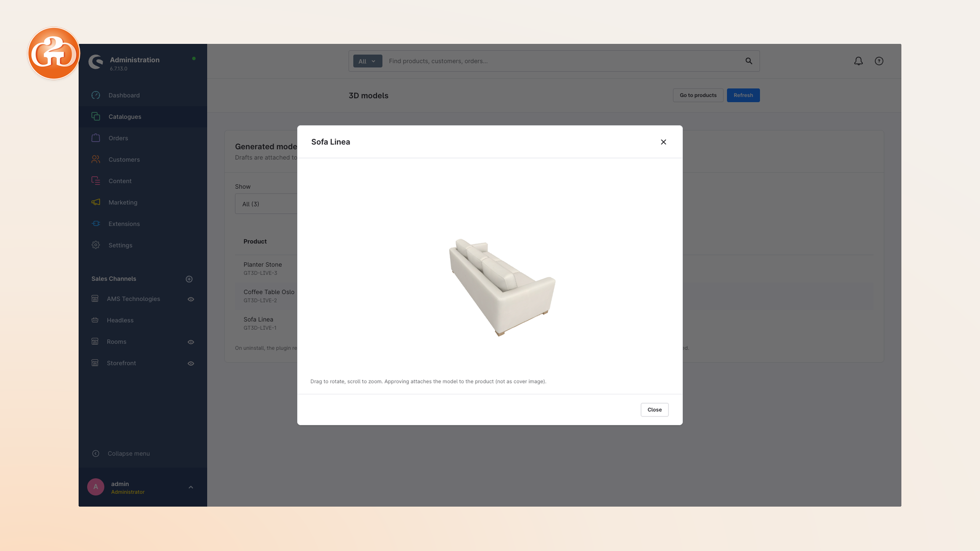Open notifications bell icon

(x=859, y=61)
